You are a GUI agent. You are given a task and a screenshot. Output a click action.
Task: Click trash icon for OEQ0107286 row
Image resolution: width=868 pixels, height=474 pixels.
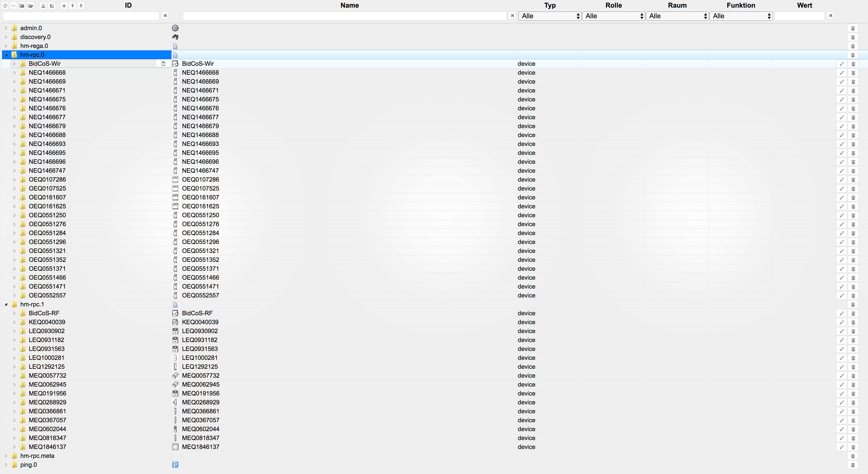[x=853, y=180]
